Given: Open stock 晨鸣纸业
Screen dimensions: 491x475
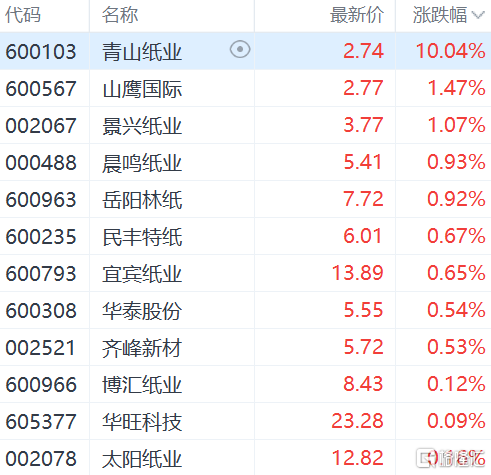Looking at the screenshot, I should [142, 163].
